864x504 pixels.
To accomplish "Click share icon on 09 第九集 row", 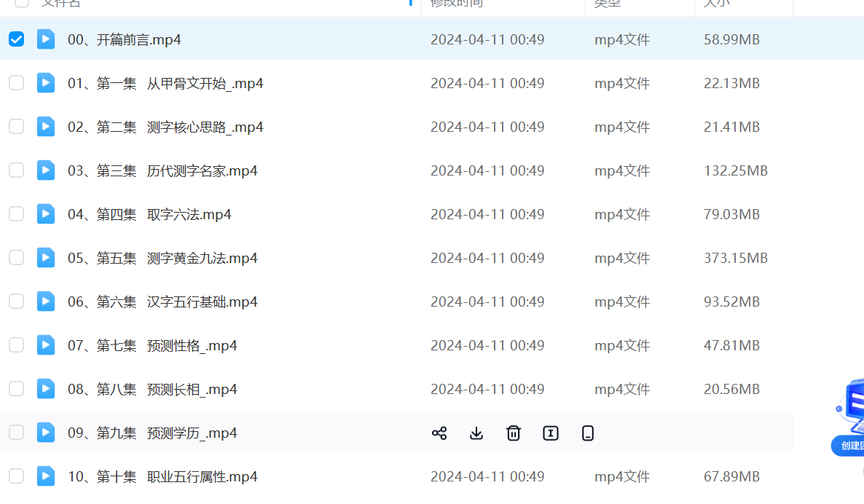I will tap(439, 433).
